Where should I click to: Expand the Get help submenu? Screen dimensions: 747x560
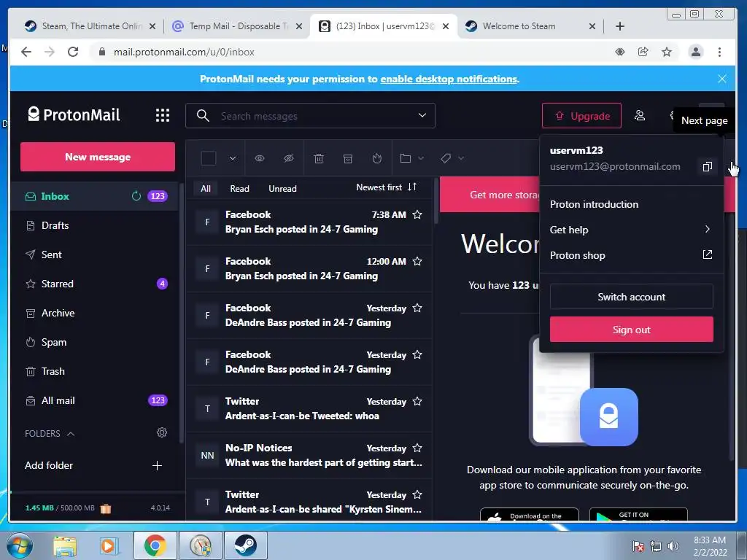coord(631,230)
